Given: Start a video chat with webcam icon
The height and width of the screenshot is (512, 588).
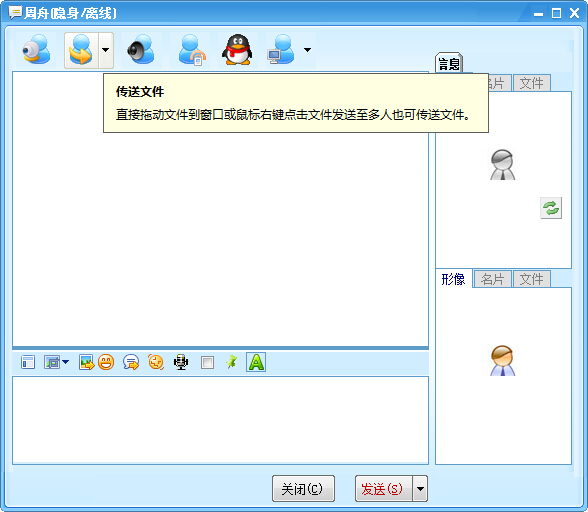Looking at the screenshot, I should coord(36,50).
